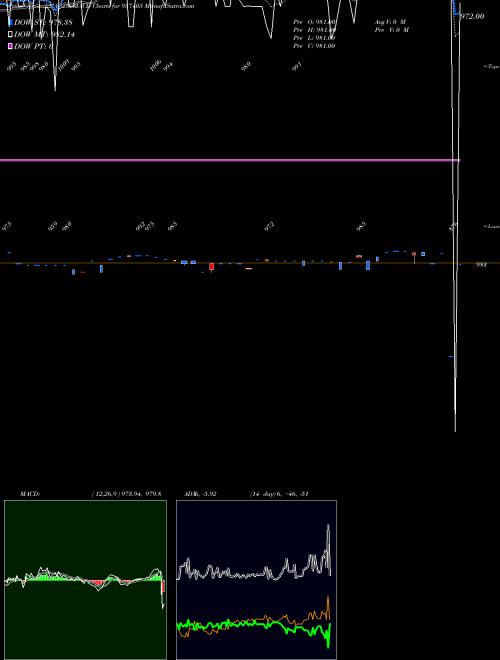Screen dimensions: 500x660
Task: Click the horizontal magenta DOW PT line
Action: click(x=230, y=160)
